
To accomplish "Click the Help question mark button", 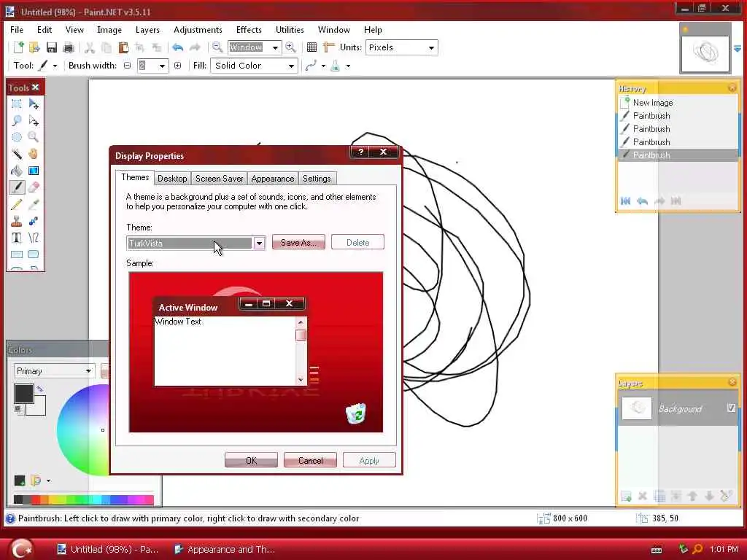I will tap(360, 152).
